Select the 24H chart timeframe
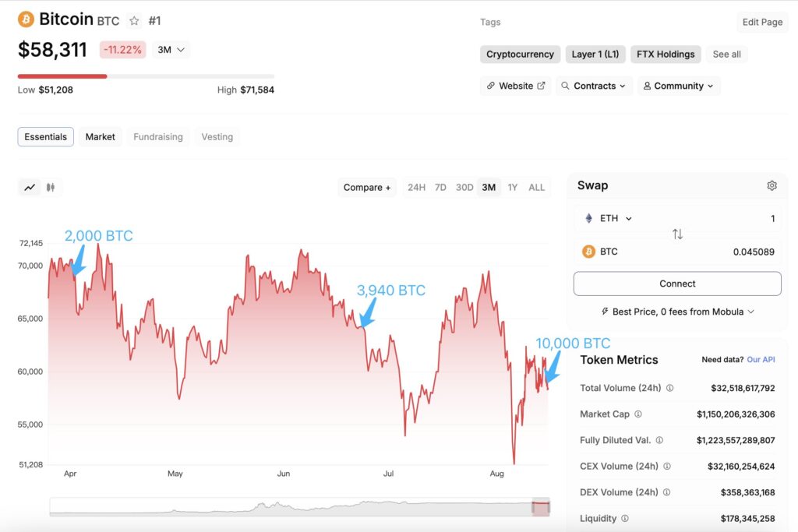 coord(417,187)
